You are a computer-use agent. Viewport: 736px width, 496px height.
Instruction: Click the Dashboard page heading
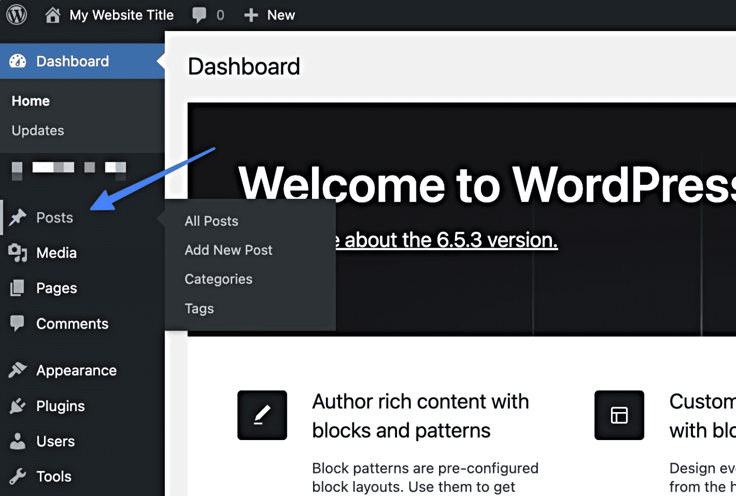[x=244, y=67]
